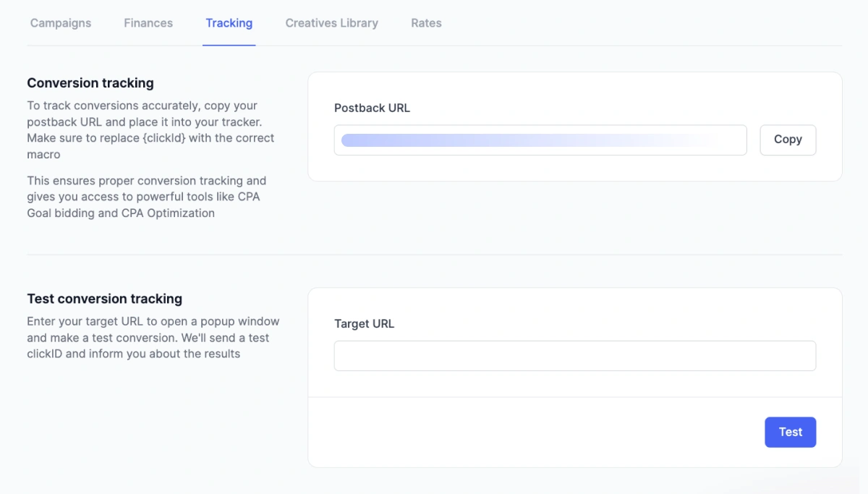Image resolution: width=868 pixels, height=494 pixels.
Task: Select the Tracking tab
Action: point(229,22)
